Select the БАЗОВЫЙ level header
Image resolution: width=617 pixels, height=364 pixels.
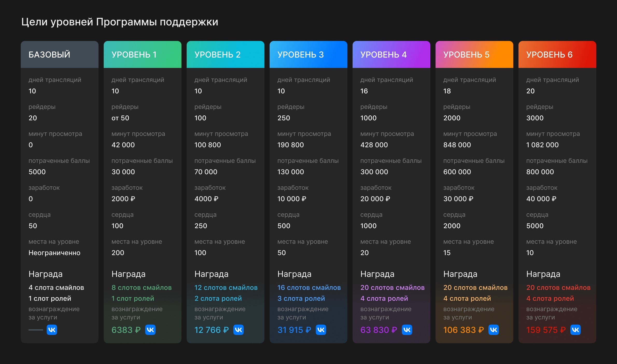pos(60,54)
